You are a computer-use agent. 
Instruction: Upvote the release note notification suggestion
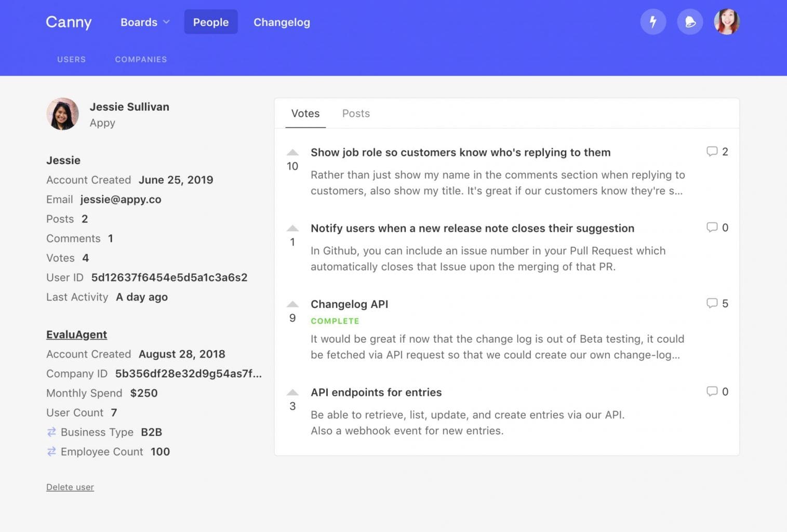[292, 228]
